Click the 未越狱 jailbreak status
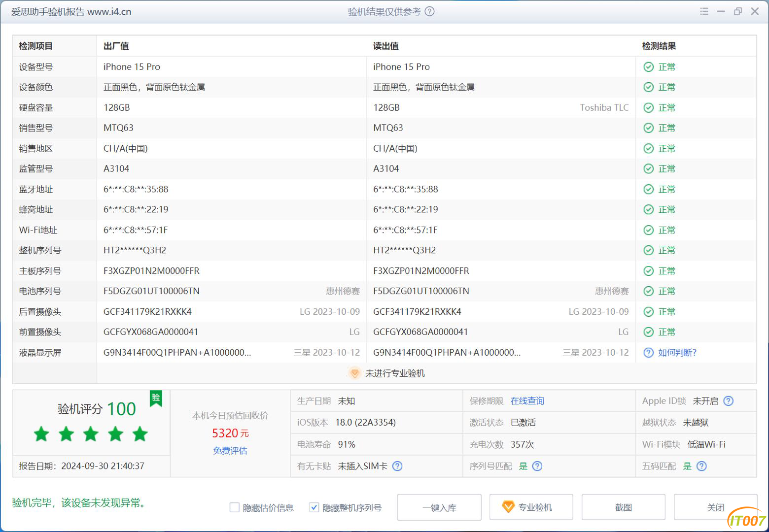Screen dimensions: 769x532 [696, 423]
